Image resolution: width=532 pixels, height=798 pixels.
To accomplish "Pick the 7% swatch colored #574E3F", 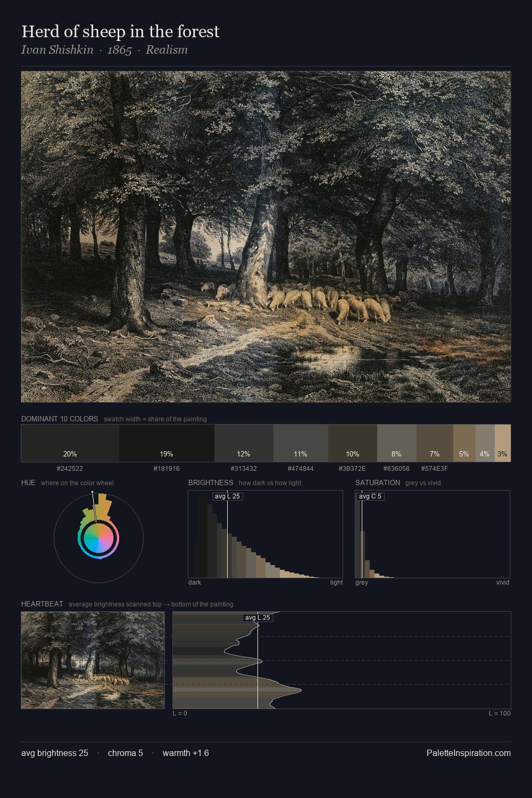I will tap(435, 443).
